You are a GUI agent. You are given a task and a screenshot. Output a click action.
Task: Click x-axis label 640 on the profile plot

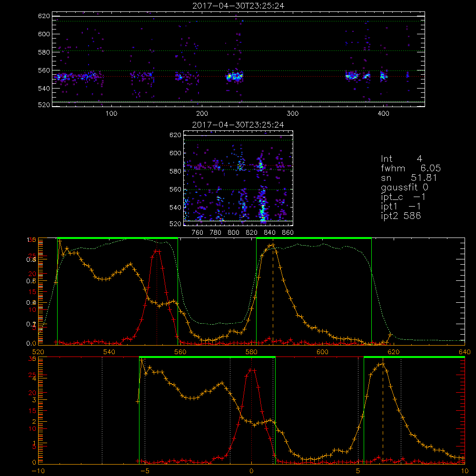point(465,352)
